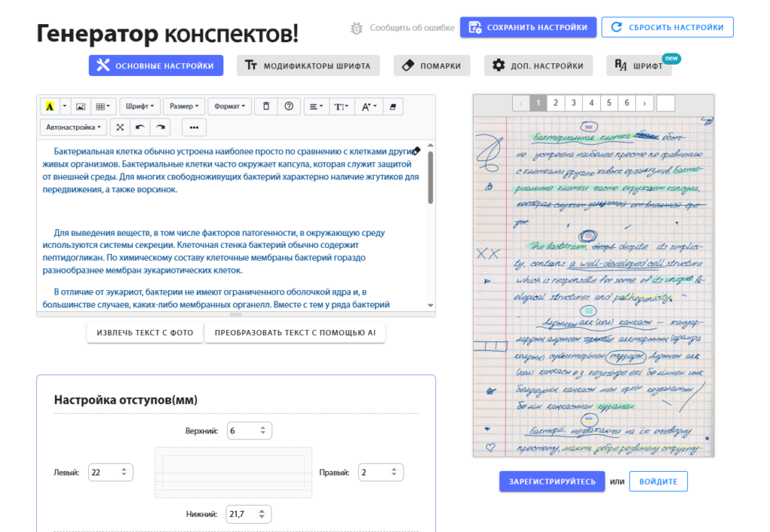Open the insert table dropdown
Screen dimensions: 770x532
tap(102, 107)
